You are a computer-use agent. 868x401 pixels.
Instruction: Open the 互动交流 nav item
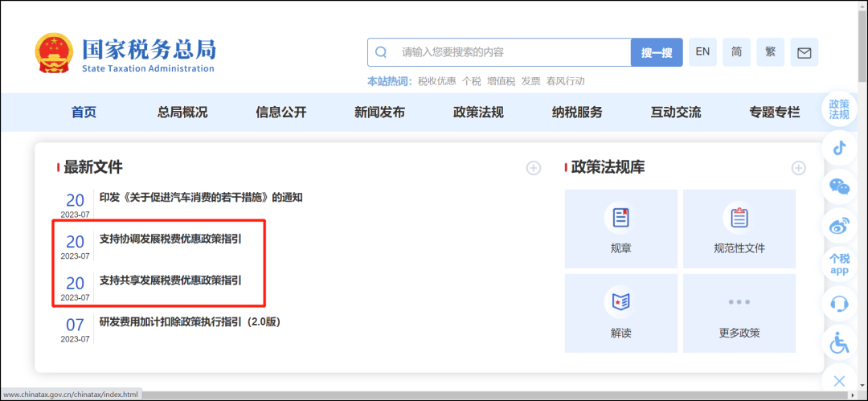click(x=676, y=113)
